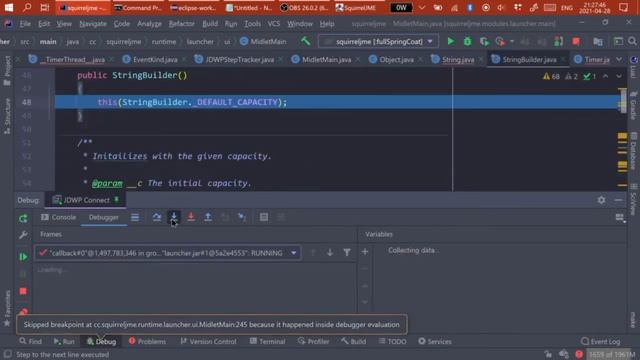
Task: Rerun the debug session green arrow
Action: [23, 218]
